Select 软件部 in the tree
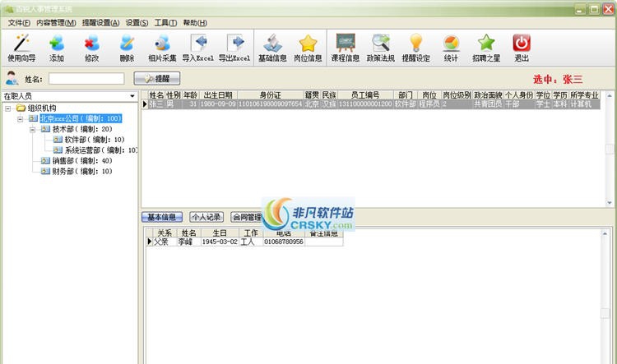The image size is (617, 364). 95,140
